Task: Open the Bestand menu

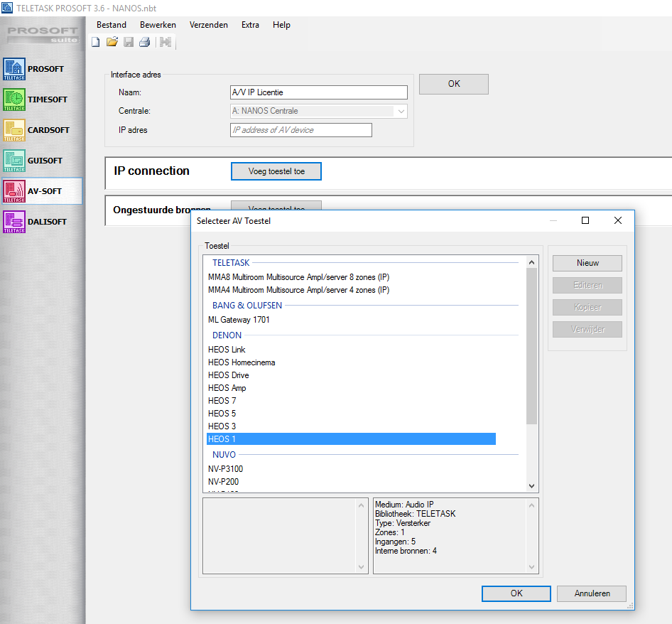Action: coord(112,25)
